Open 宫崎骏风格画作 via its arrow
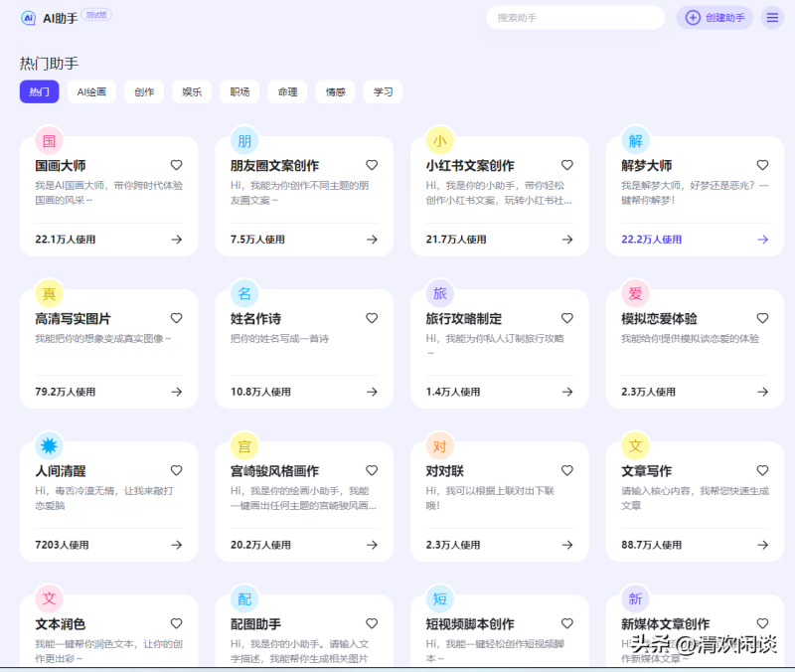 click(x=372, y=545)
